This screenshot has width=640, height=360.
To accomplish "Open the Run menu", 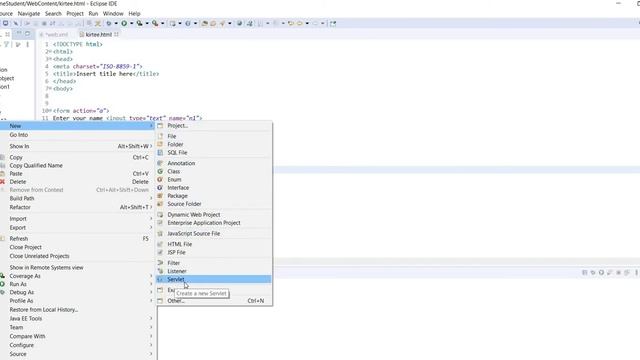I will click(x=93, y=13).
